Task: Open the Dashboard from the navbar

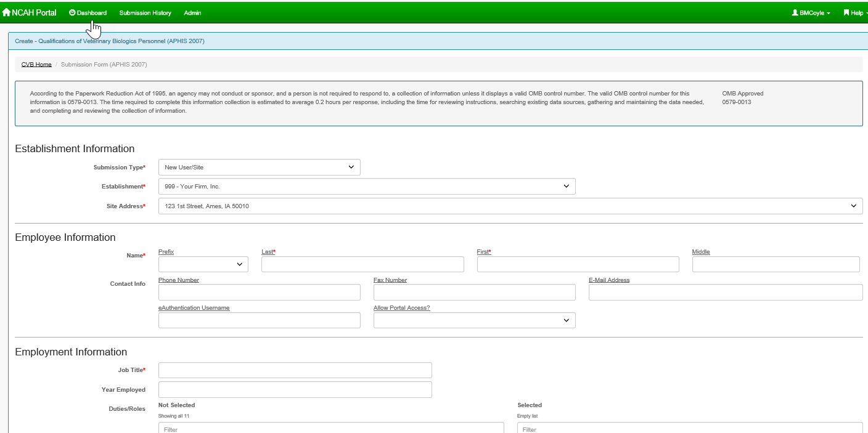Action: [88, 13]
